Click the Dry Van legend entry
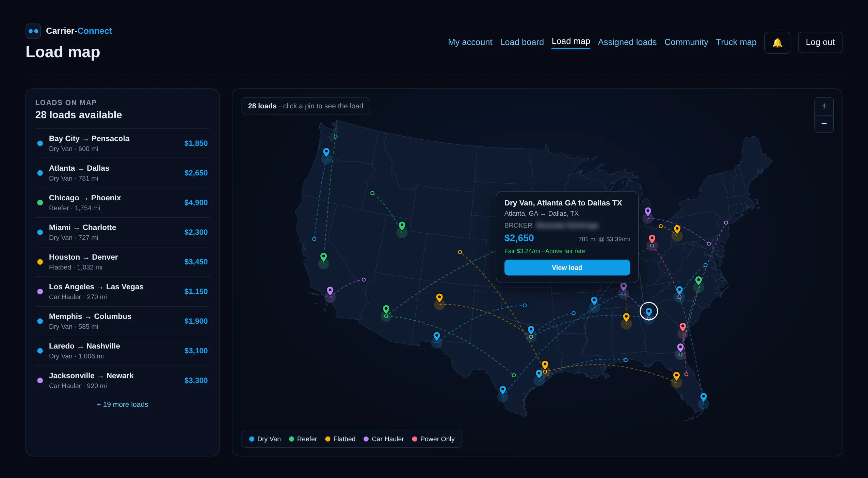Screen dimensions: 868x478 point(265,439)
